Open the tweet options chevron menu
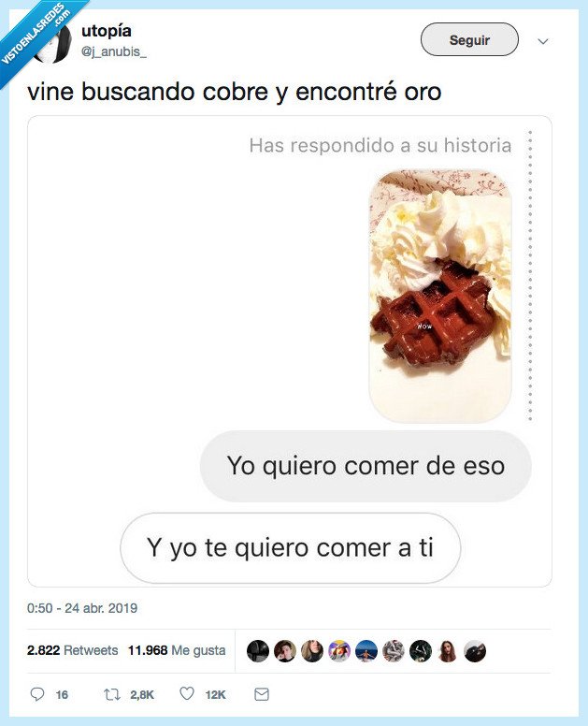 (543, 42)
